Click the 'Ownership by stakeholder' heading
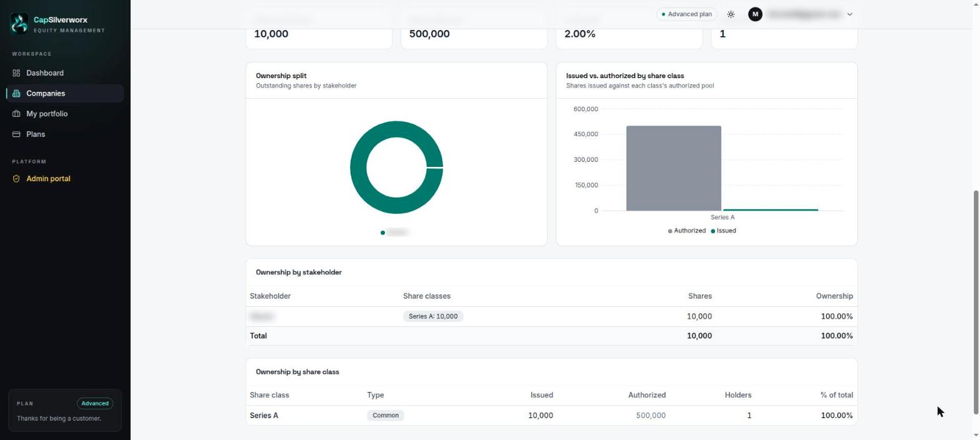 [299, 272]
